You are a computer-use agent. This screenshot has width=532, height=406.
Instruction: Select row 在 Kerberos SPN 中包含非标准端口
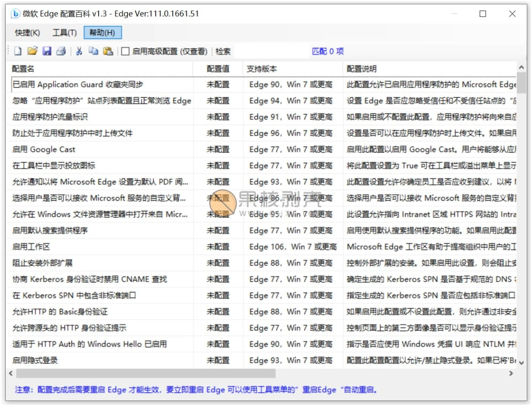261,295
